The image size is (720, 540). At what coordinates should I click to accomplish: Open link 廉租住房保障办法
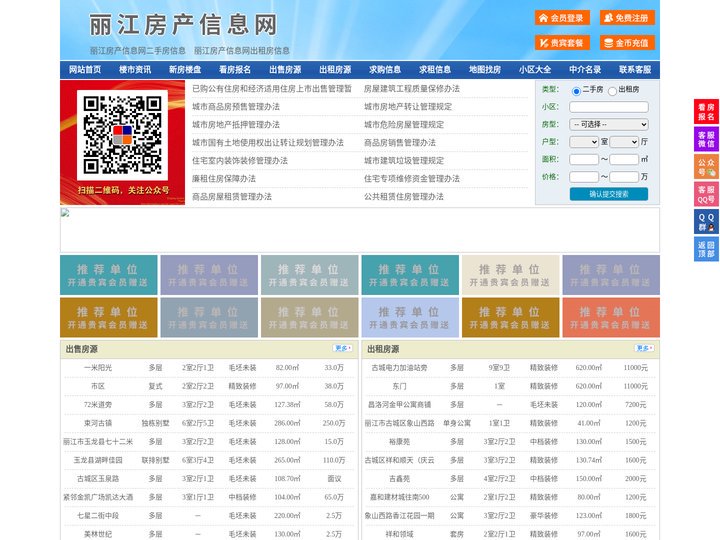[x=224, y=179]
